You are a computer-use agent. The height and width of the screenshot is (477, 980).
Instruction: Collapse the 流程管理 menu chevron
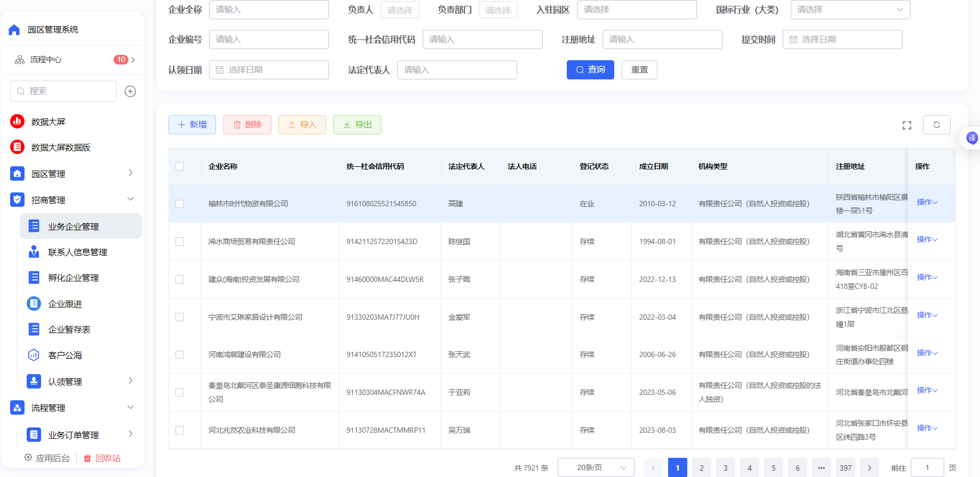point(131,407)
